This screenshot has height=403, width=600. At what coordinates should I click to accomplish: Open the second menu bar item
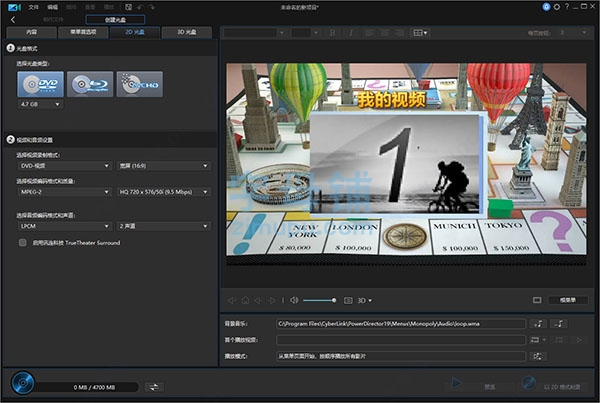pos(52,7)
